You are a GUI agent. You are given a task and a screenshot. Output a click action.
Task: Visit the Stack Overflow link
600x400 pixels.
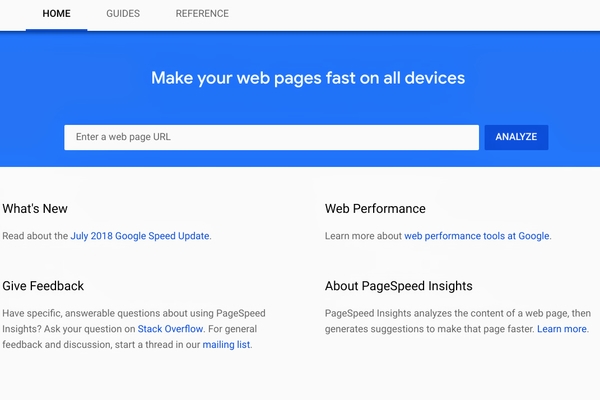(170, 329)
